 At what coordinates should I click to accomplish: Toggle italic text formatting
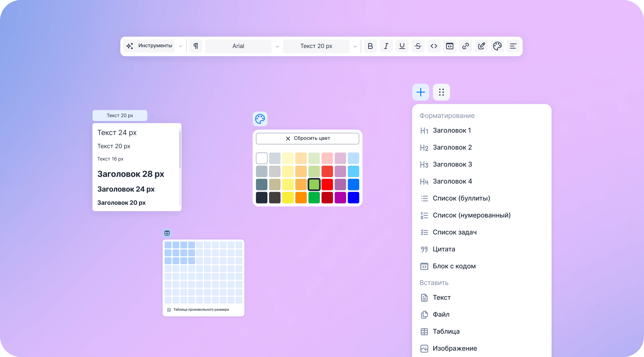pos(386,46)
